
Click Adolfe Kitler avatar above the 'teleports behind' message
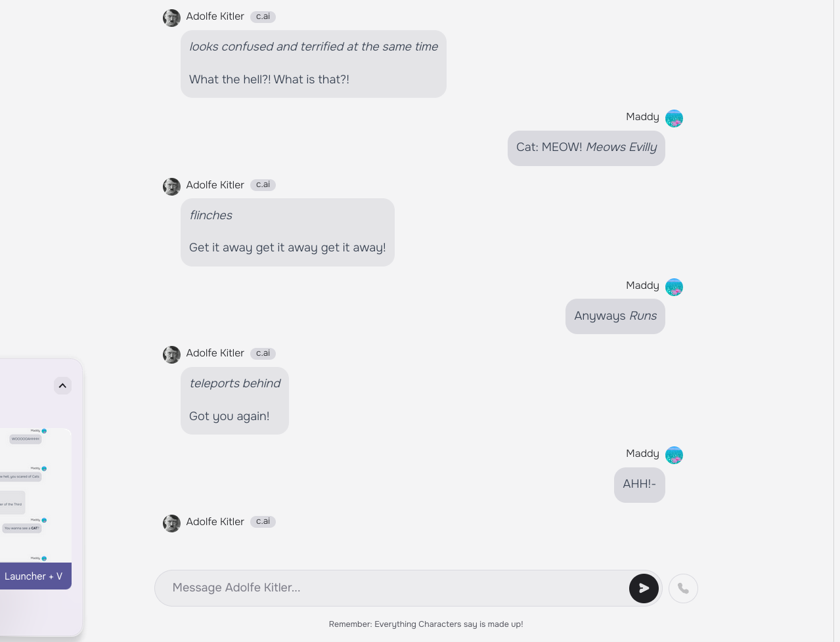(x=171, y=354)
